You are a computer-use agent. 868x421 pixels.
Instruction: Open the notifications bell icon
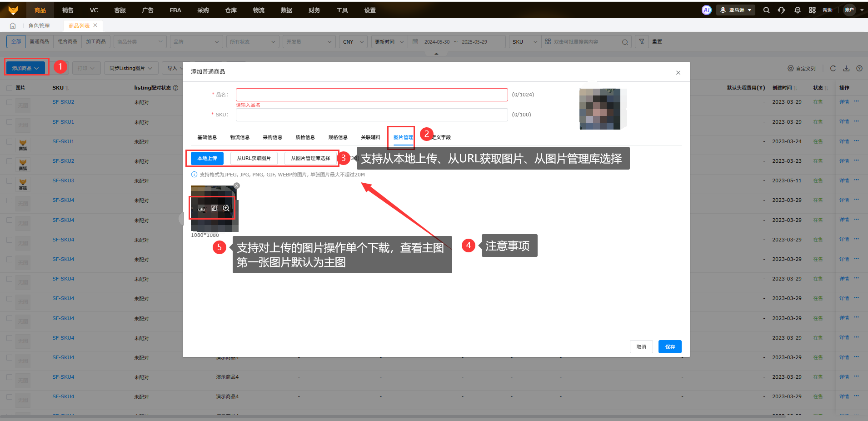tap(797, 10)
